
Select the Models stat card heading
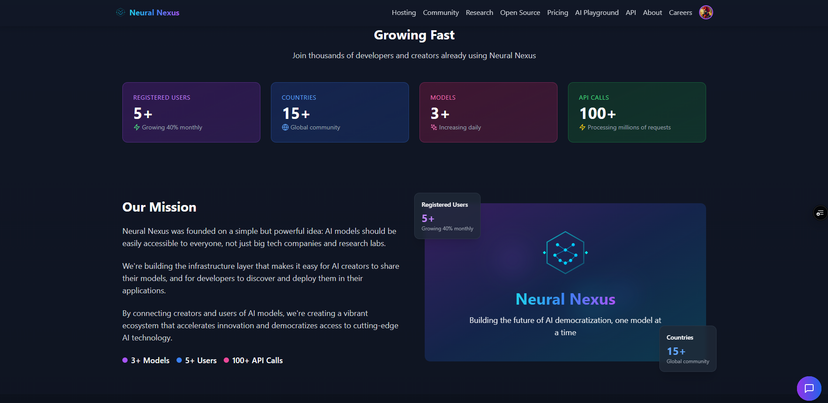[x=443, y=98]
